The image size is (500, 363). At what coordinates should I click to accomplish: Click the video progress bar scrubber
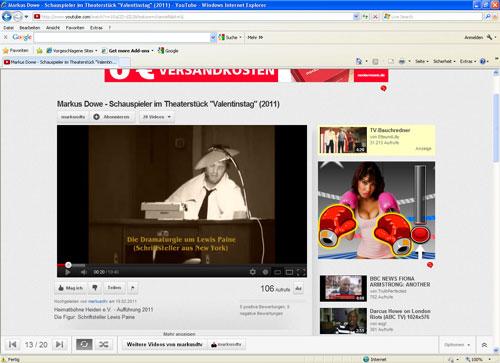click(x=68, y=265)
